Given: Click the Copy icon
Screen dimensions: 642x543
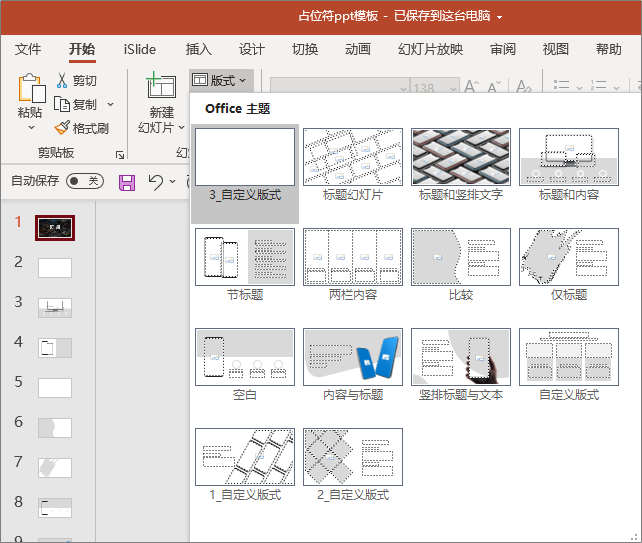Looking at the screenshot, I should [62, 104].
